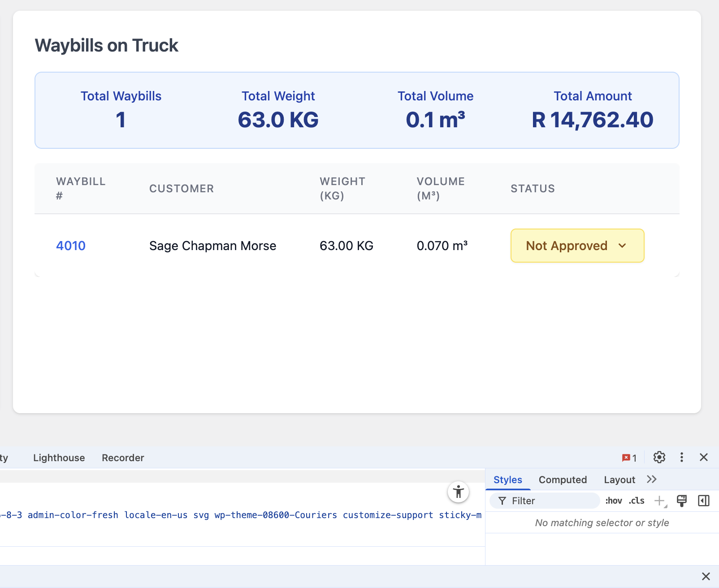Screen dimensions: 719x588
Task: Close the bottom drawer bar
Action: click(x=706, y=576)
